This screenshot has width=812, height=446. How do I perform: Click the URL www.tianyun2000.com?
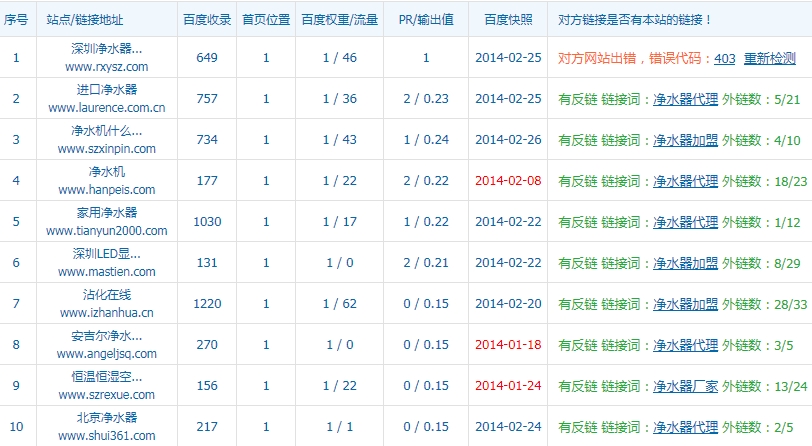tap(107, 231)
